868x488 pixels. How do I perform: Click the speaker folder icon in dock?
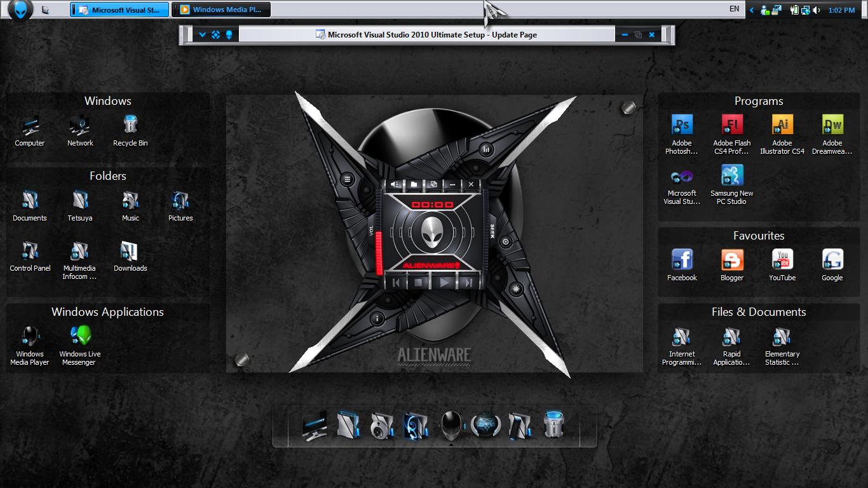coord(382,425)
